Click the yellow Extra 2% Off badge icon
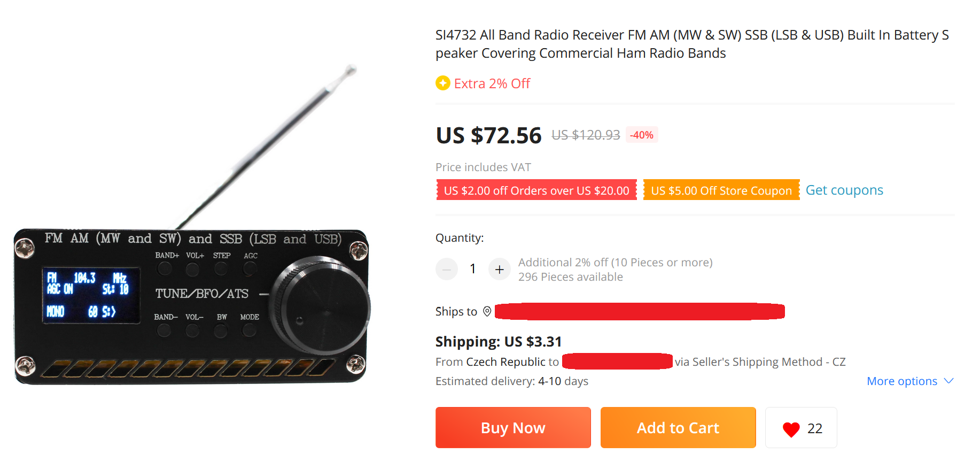The height and width of the screenshot is (461, 980). coord(442,83)
